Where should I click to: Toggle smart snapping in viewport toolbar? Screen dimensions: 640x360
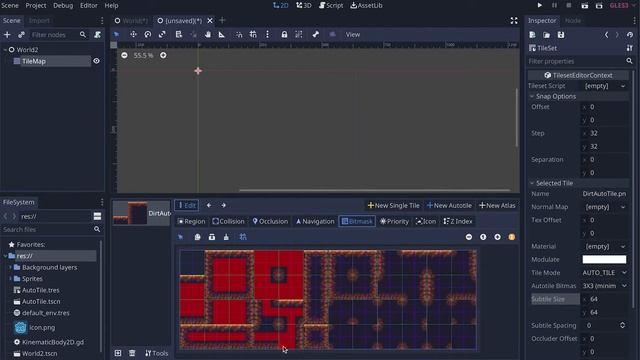pos(239,34)
